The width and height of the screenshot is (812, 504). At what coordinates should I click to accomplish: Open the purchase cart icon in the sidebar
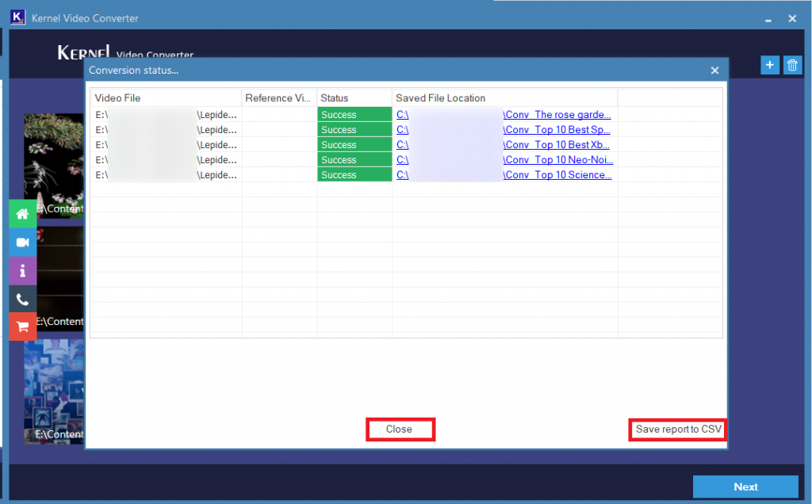(22, 326)
